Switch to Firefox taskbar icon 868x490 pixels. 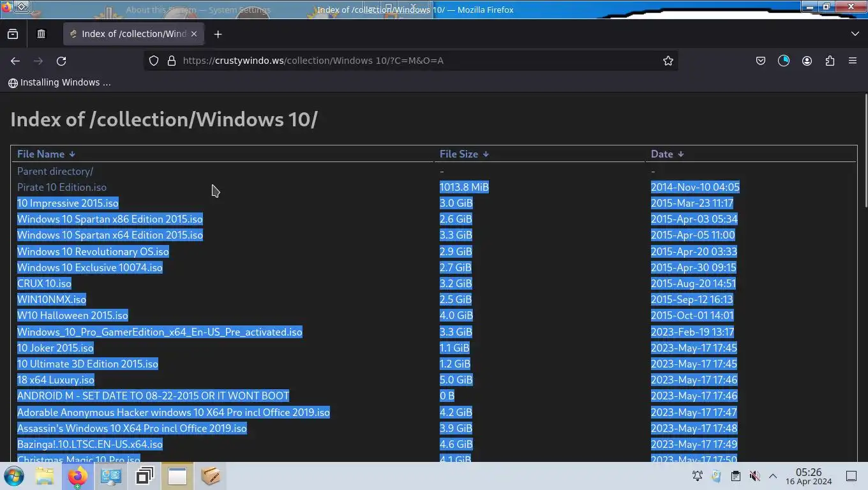click(78, 476)
